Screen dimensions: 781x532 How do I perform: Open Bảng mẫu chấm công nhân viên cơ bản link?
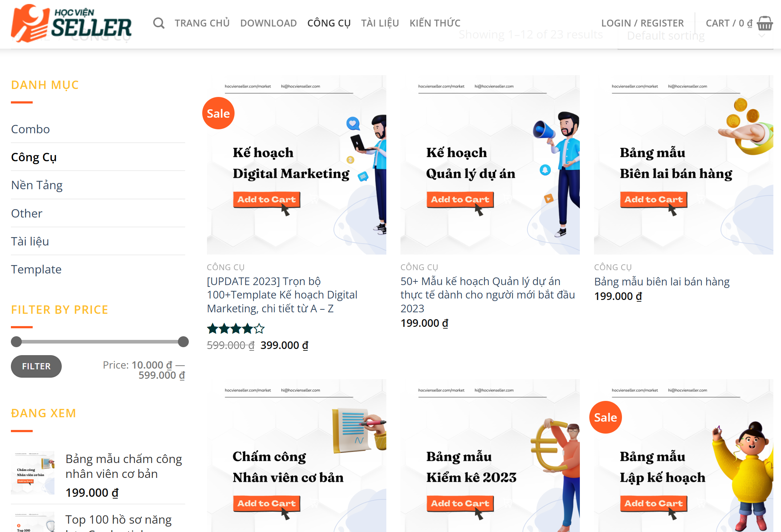click(123, 466)
